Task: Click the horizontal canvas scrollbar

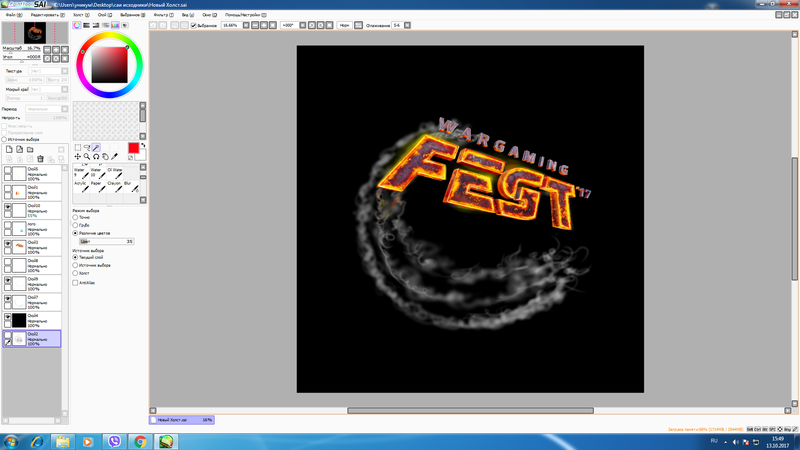Action: point(470,410)
